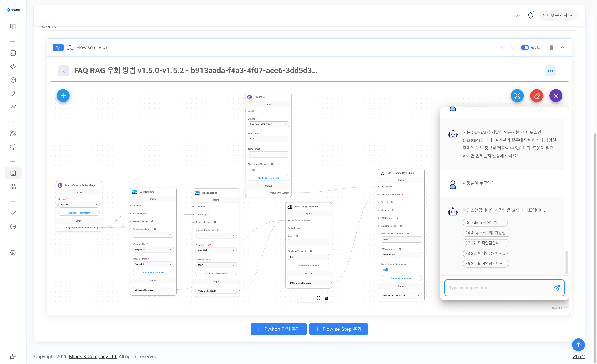The image size is (597, 364).
Task: Click the blue plus add-node button
Action: point(63,96)
